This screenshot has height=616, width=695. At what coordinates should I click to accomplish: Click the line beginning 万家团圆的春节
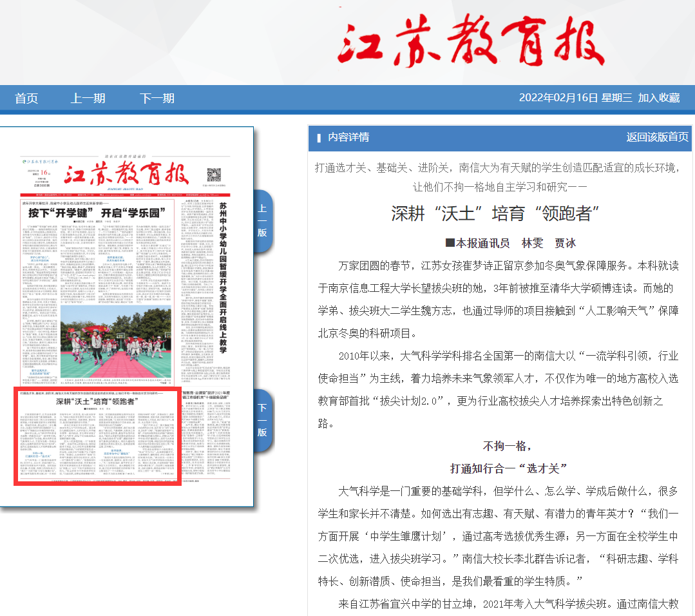[x=508, y=265]
